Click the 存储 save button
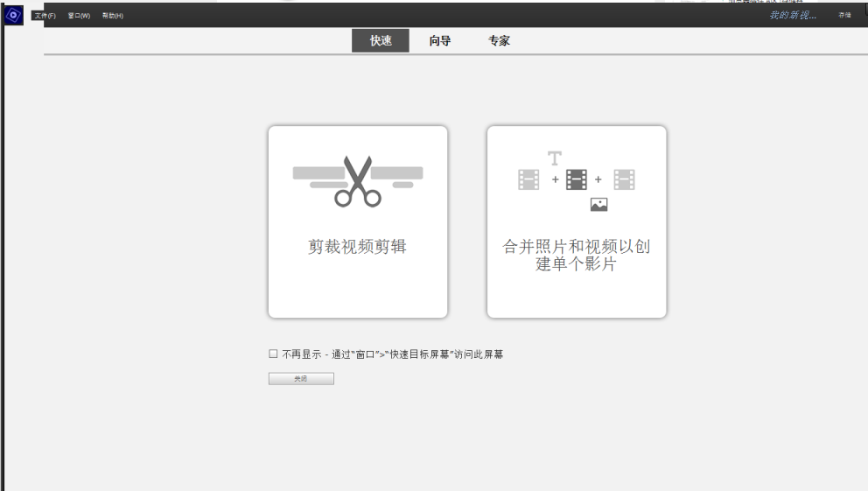 [x=844, y=15]
